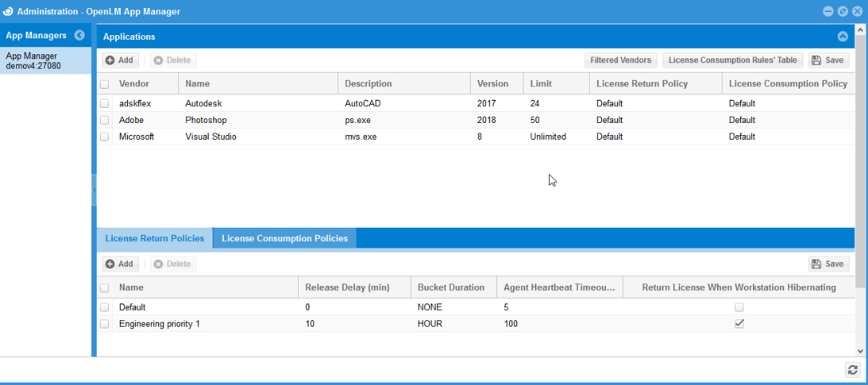Click the vertical scrollbar down arrow
The width and height of the screenshot is (868, 385).
click(861, 351)
